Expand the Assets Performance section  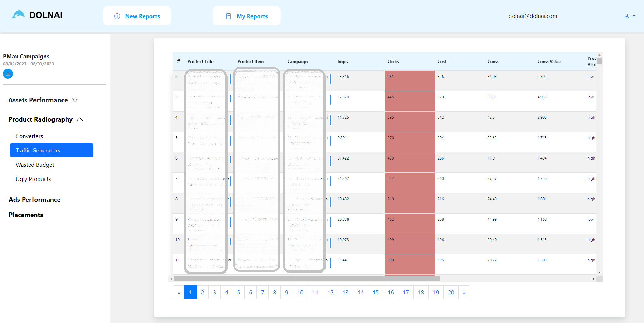point(75,100)
